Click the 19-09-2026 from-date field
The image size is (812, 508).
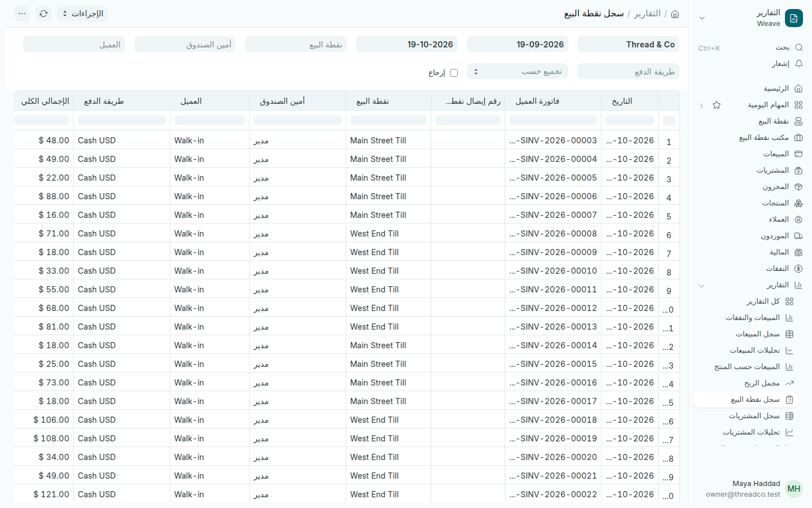click(518, 45)
